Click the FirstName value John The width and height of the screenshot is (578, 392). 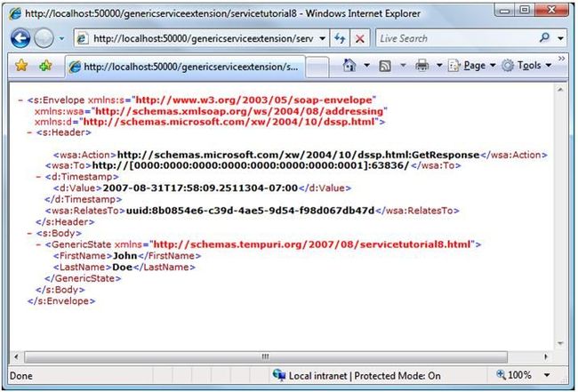(x=125, y=256)
